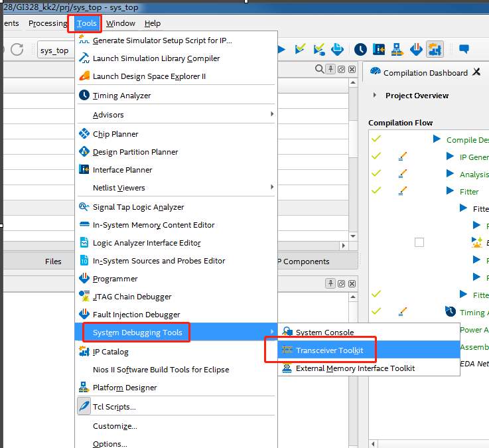489x448 pixels.
Task: Click the Platform Designer toolbar icon
Action: coord(397,49)
